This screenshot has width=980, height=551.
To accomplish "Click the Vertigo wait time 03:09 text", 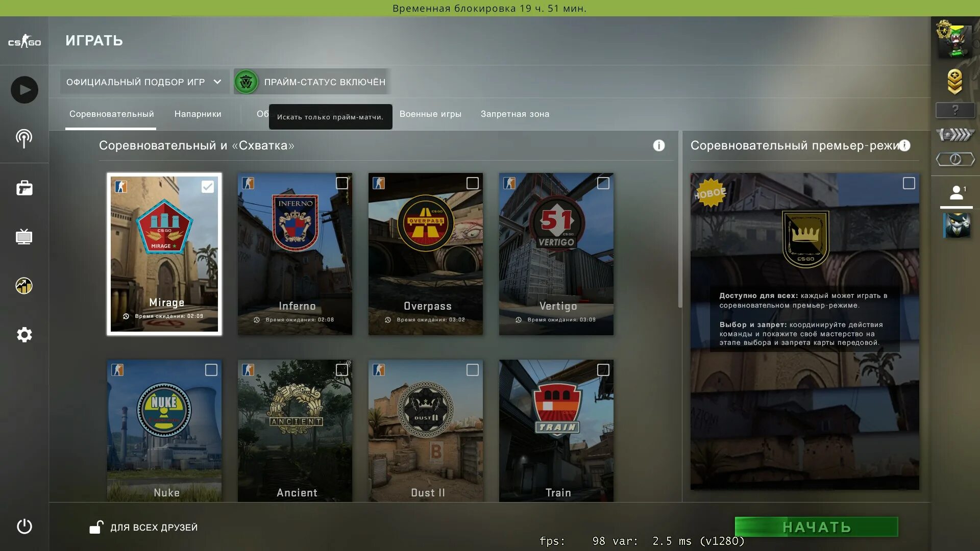I will tap(561, 320).
